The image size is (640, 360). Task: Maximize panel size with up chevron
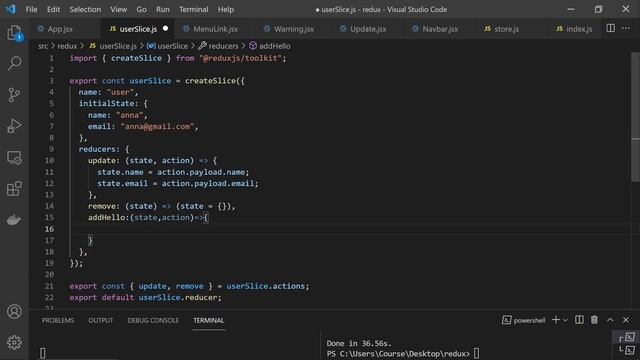click(x=610, y=320)
